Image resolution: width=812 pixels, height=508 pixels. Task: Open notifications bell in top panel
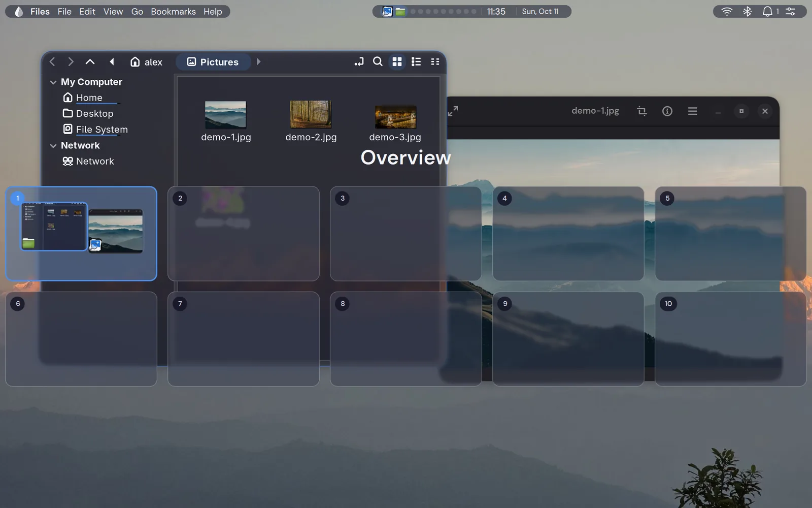pyautogui.click(x=767, y=11)
